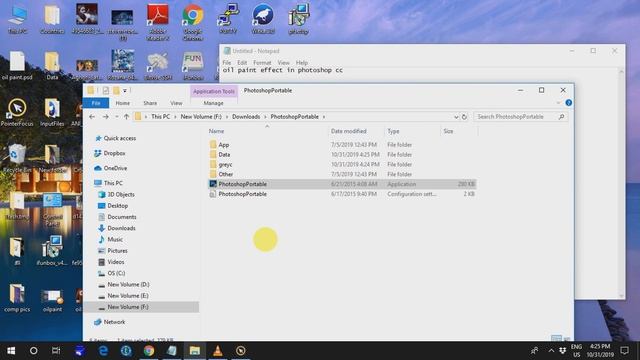Open Chrome from the taskbar

[149, 351]
